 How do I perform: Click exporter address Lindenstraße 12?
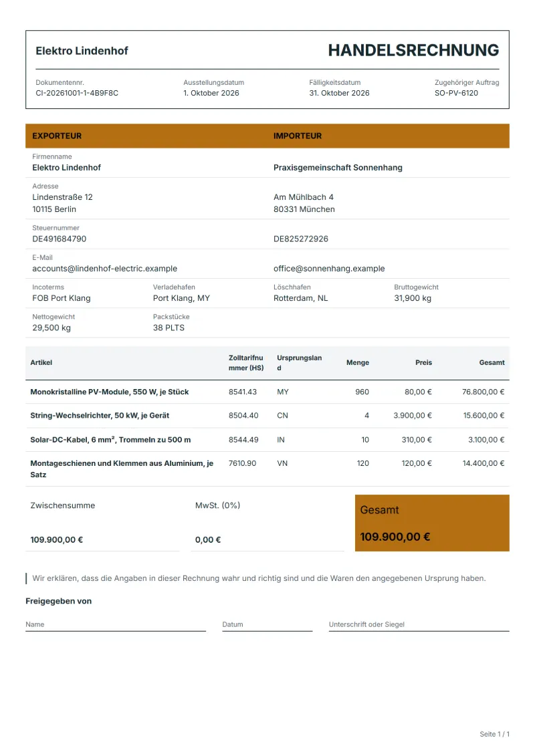[x=62, y=197]
